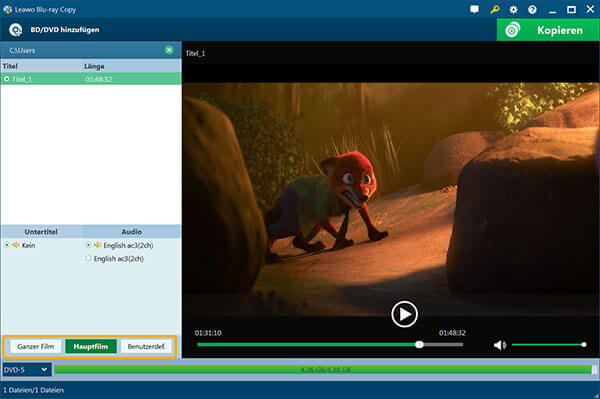Click the yellow key registration icon
Screen dimensions: 600x399
point(494,10)
